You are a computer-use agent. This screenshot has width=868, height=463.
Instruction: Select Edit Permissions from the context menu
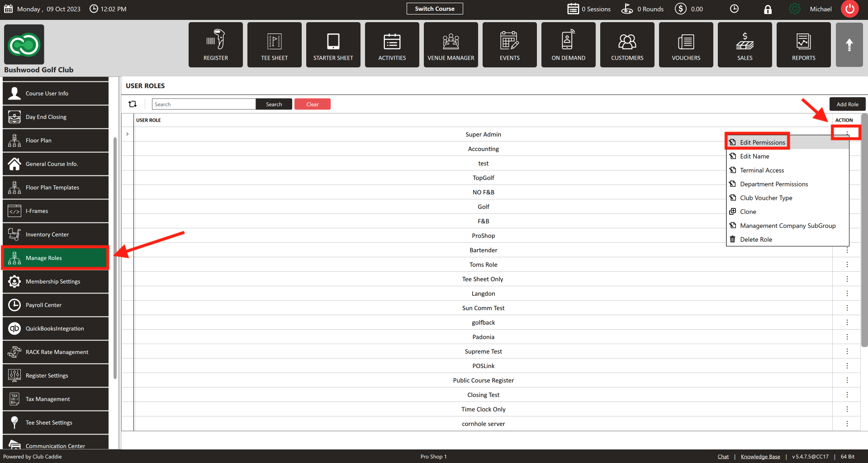coord(787,142)
